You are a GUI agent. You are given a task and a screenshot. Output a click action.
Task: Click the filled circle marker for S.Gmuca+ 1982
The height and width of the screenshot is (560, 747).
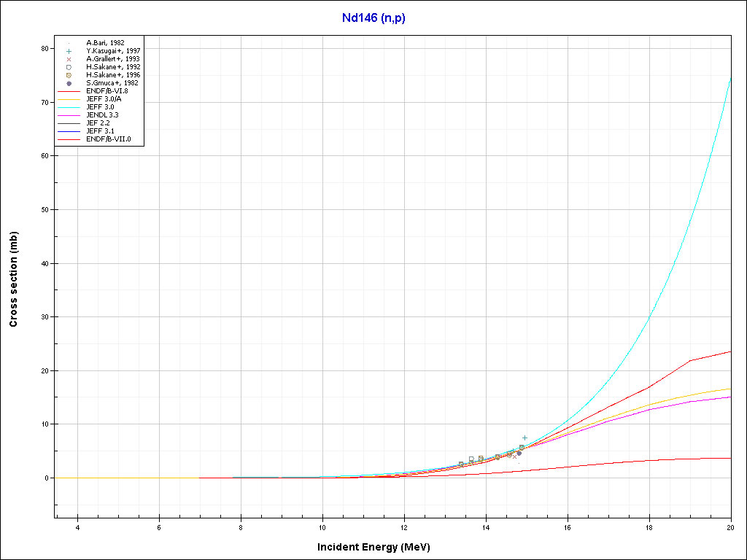pos(69,83)
